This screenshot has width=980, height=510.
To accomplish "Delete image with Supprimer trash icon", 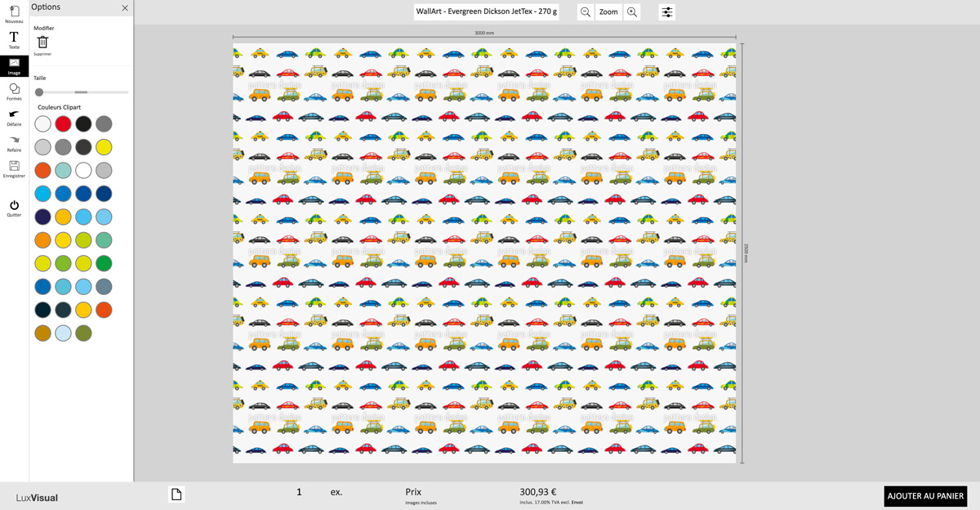I will pyautogui.click(x=42, y=42).
